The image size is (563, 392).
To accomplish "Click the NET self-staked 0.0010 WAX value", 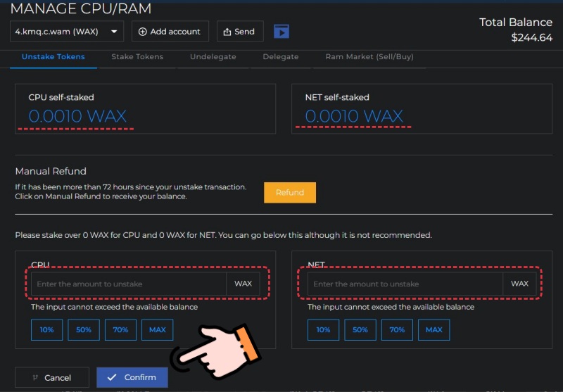I will point(354,116).
